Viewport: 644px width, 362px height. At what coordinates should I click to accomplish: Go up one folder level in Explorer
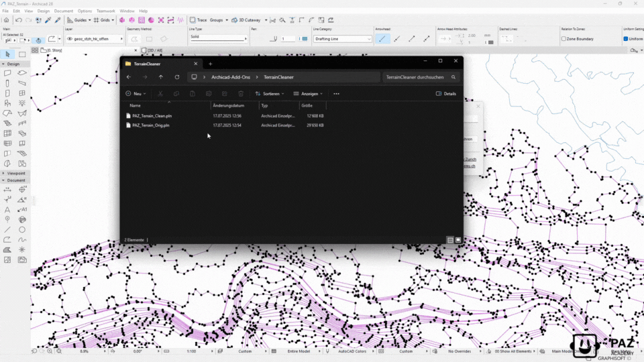point(161,77)
